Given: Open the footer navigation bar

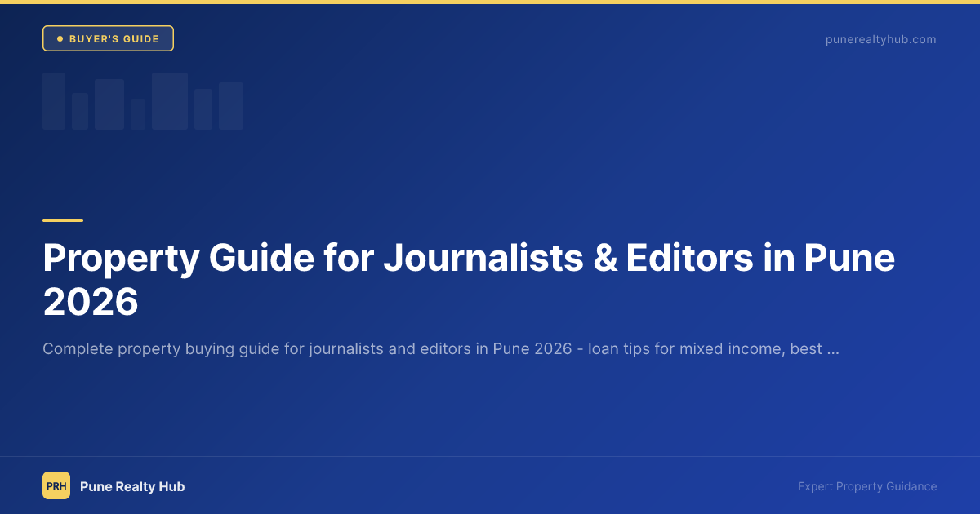Looking at the screenshot, I should (490, 485).
